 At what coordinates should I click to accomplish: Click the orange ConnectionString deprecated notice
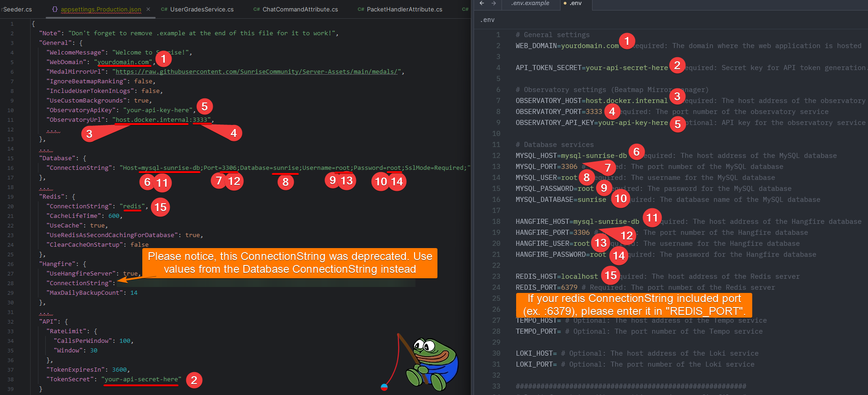tap(290, 263)
